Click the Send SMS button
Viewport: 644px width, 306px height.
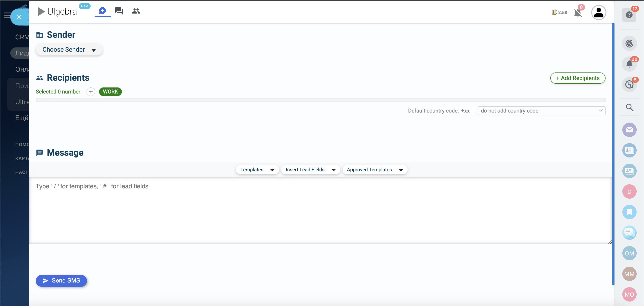point(61,280)
